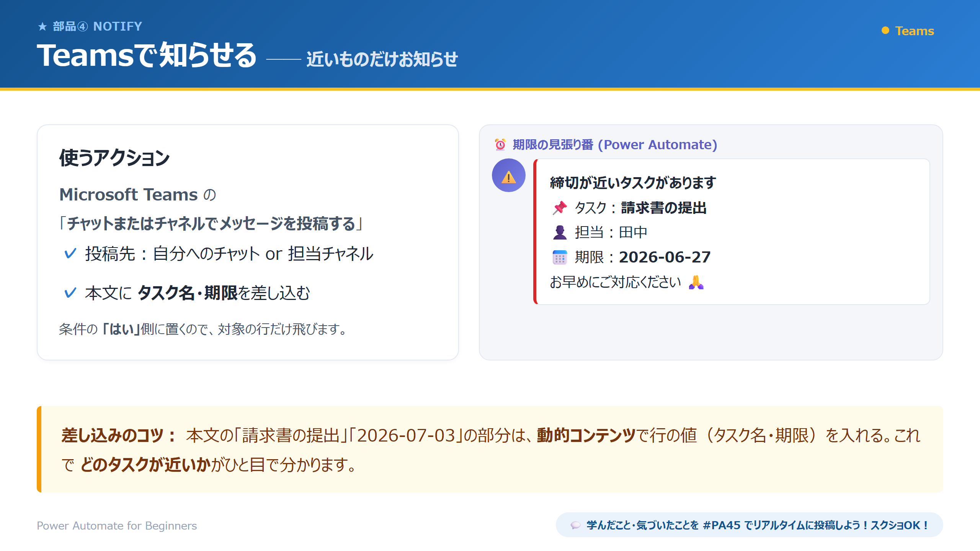Click the calendar icon beside 期限
The image size is (980, 551).
pos(560,257)
